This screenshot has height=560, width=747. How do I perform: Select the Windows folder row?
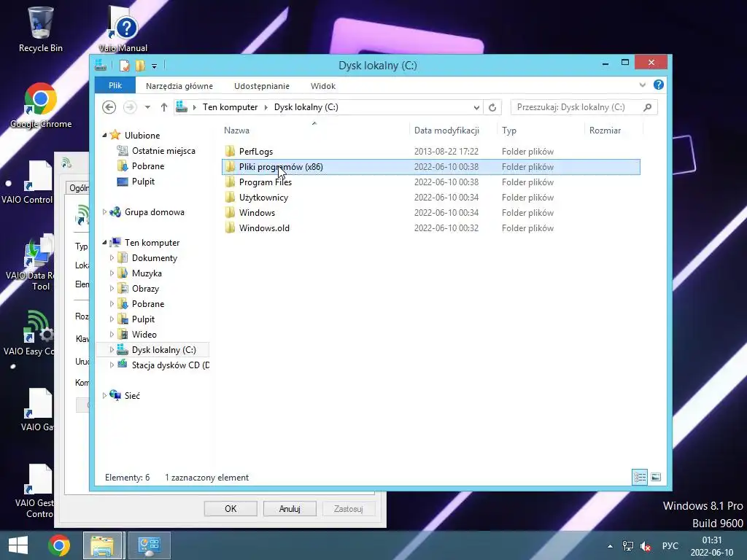tap(431, 212)
